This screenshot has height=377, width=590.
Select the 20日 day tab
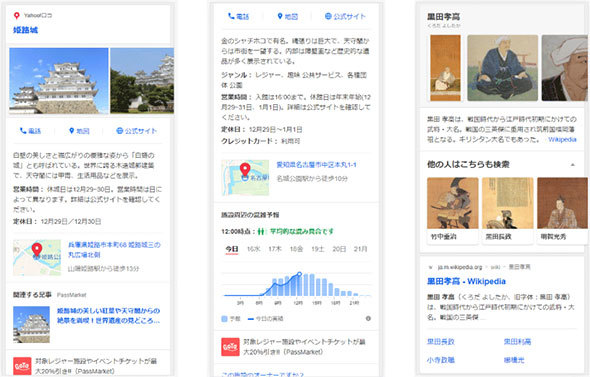coord(339,249)
